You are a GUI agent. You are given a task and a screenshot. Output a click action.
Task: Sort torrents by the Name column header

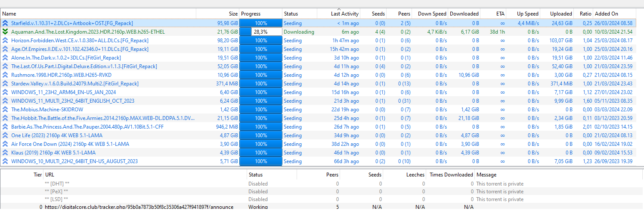point(9,14)
